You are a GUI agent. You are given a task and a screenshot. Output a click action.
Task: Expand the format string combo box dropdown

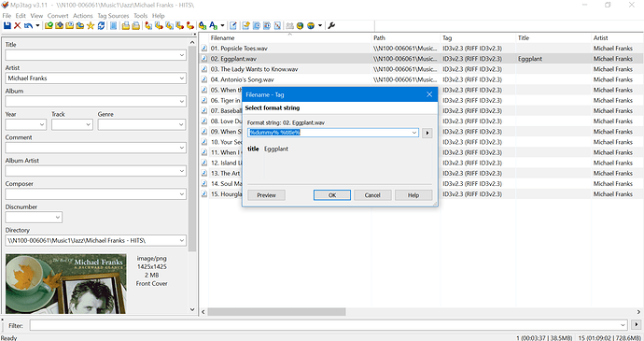point(414,133)
